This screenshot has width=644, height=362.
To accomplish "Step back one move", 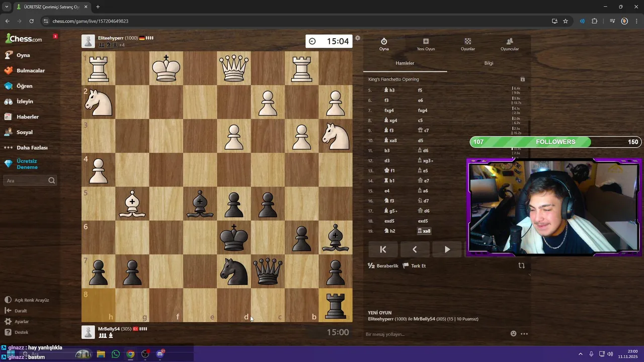I will pos(415,249).
